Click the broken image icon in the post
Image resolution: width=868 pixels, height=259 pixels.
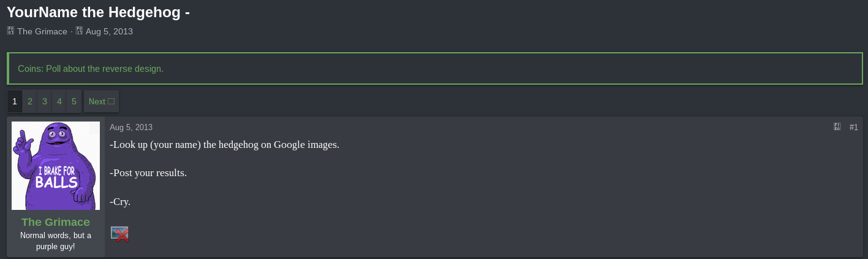click(119, 234)
